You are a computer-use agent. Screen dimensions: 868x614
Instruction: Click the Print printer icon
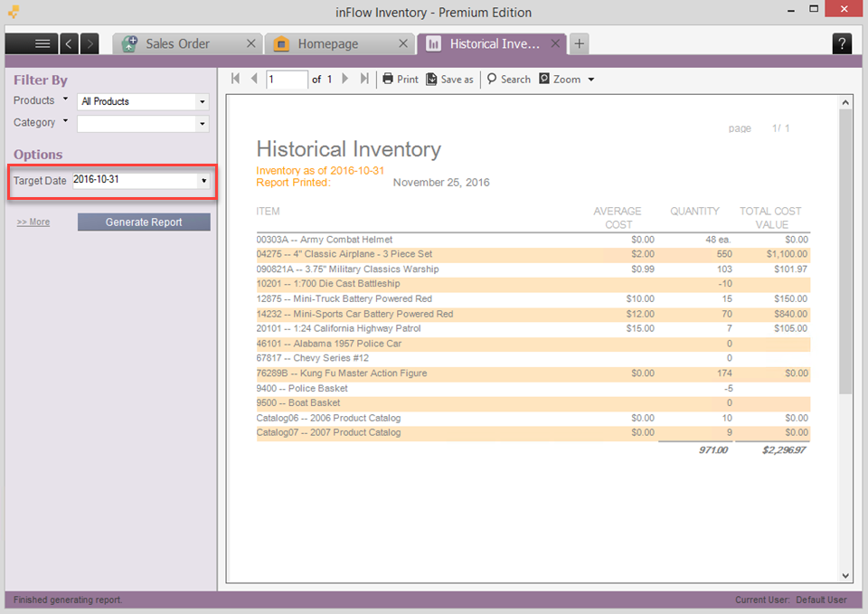(388, 79)
